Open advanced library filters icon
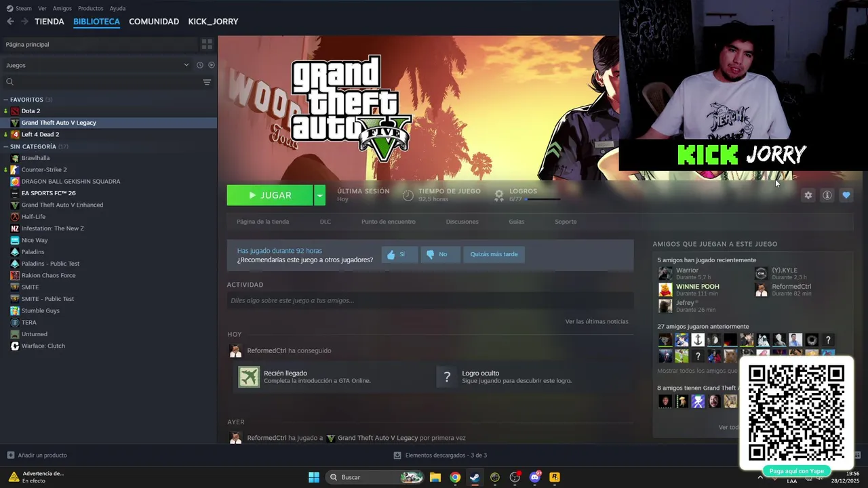This screenshot has height=488, width=868. (207, 82)
